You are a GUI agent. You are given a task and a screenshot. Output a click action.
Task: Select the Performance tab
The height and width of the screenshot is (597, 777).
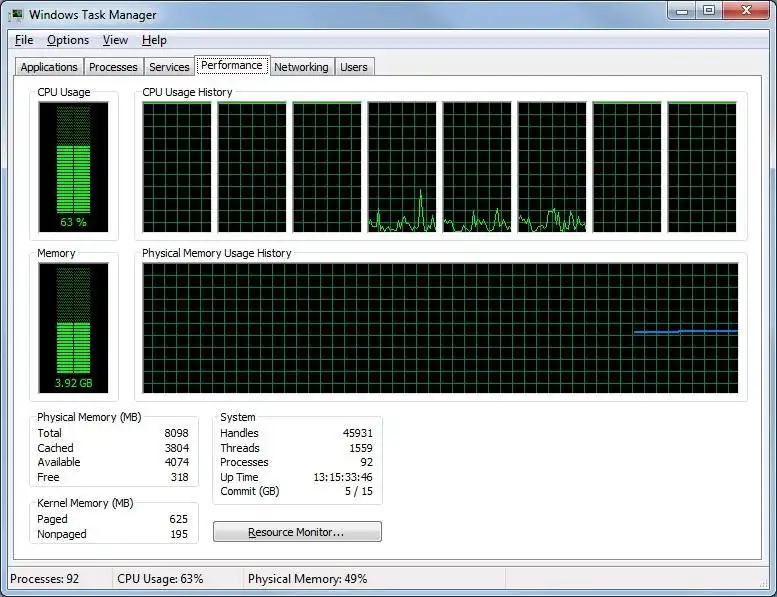(x=232, y=65)
